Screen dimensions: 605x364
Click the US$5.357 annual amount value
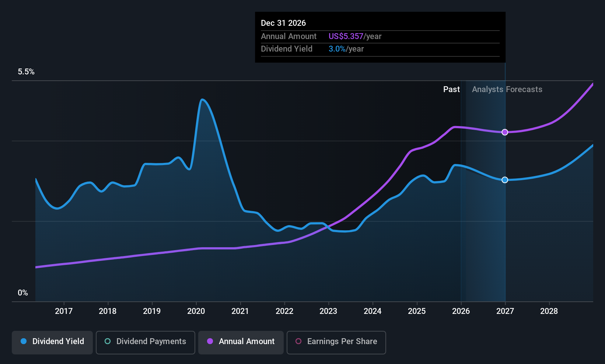[x=346, y=36]
